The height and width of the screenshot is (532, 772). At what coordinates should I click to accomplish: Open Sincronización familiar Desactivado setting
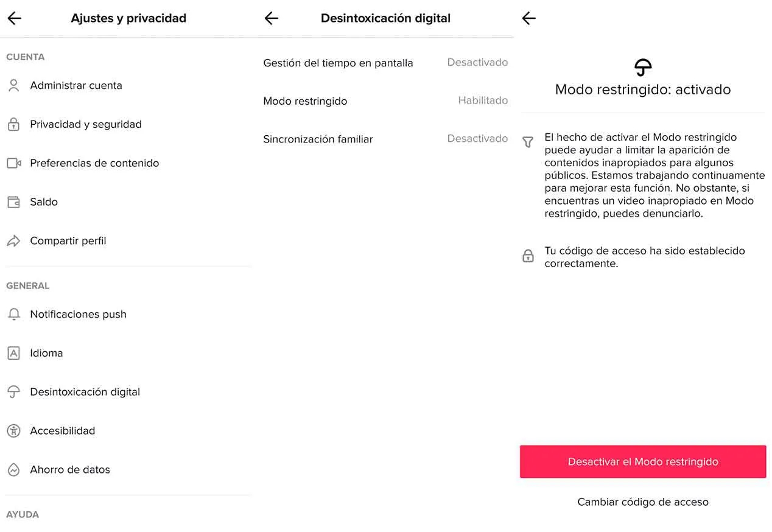[385, 139]
